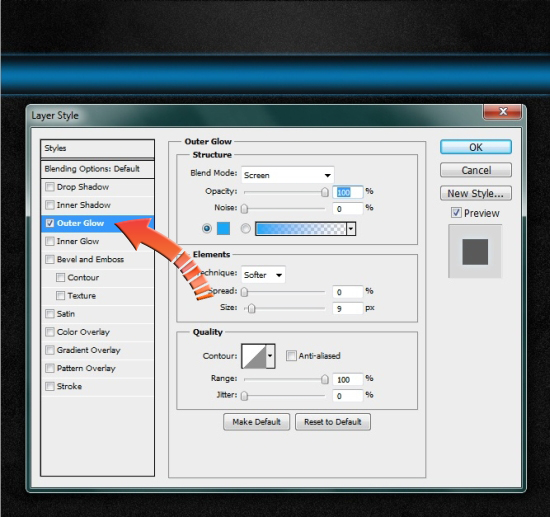Click Reset to Default button
The width and height of the screenshot is (550, 517).
pos(333,422)
